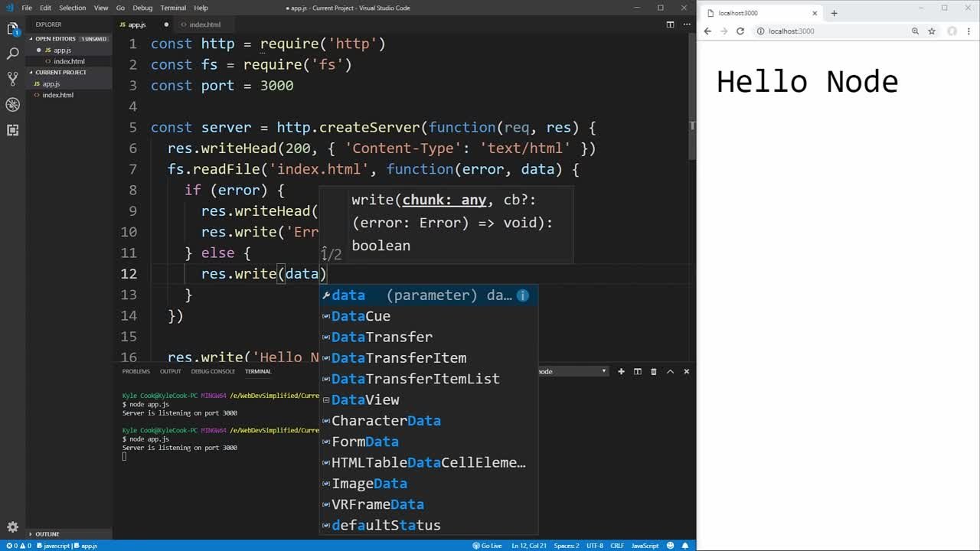Click the info icon on data suggestion
Viewport: 980px width, 551px height.
(522, 295)
